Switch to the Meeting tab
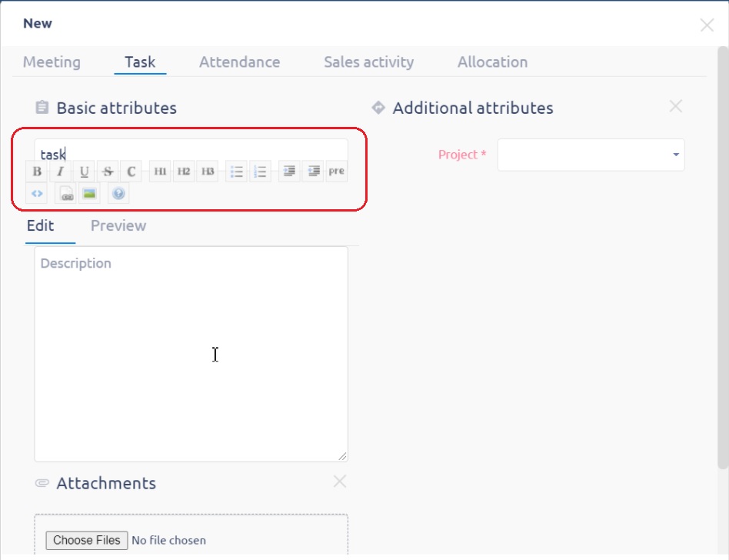Image resolution: width=729 pixels, height=560 pixels. click(52, 62)
